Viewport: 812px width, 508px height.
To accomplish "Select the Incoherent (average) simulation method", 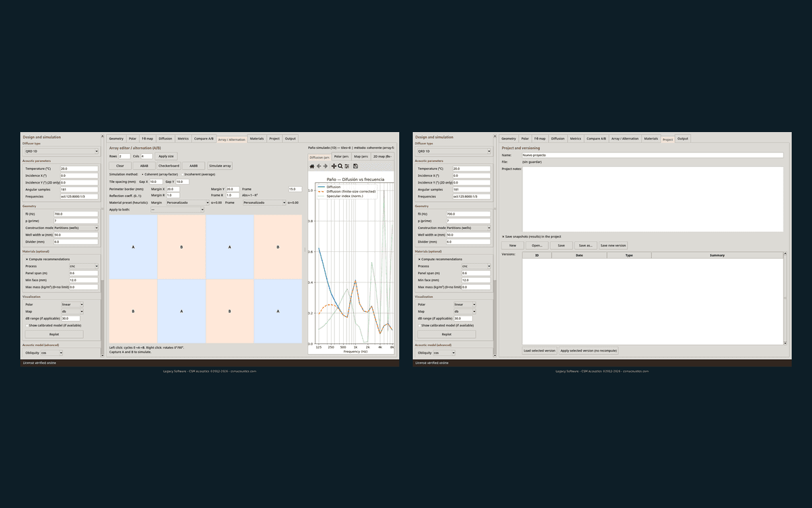I will [x=200, y=174].
